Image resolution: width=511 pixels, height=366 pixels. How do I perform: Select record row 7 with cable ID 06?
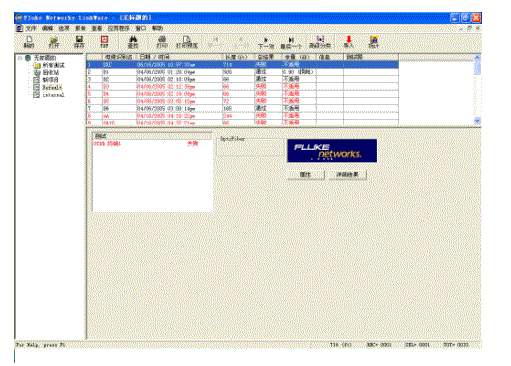242,108
